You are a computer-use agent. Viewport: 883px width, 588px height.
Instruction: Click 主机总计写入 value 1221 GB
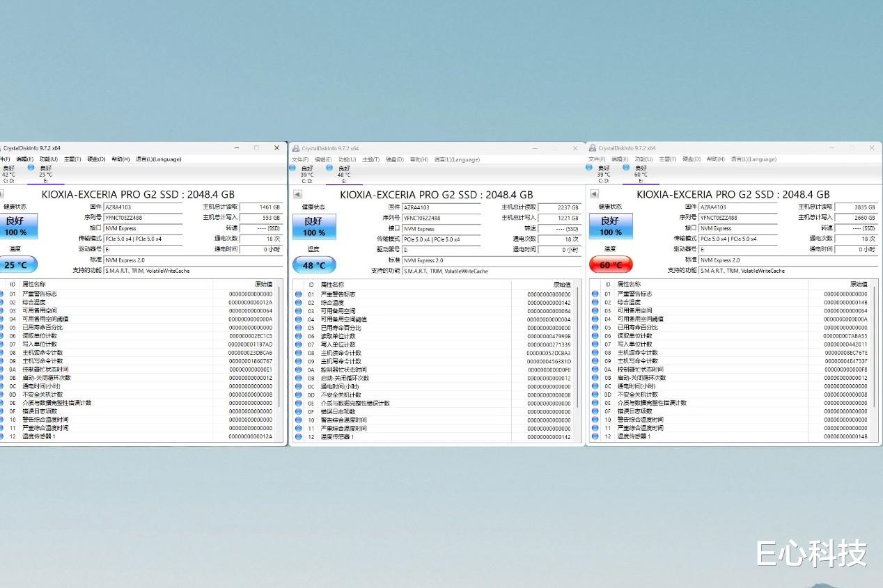coord(559,218)
